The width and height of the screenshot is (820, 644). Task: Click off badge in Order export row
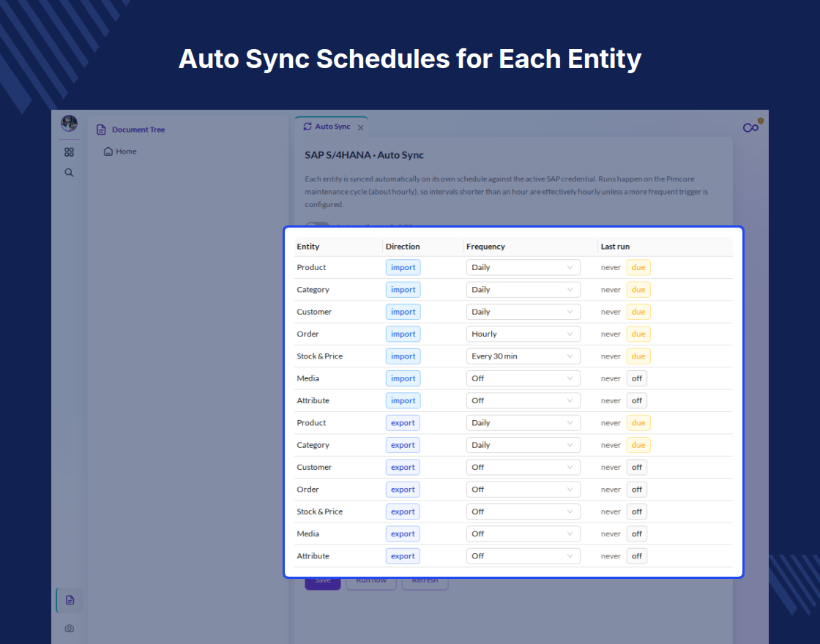pyautogui.click(x=636, y=490)
